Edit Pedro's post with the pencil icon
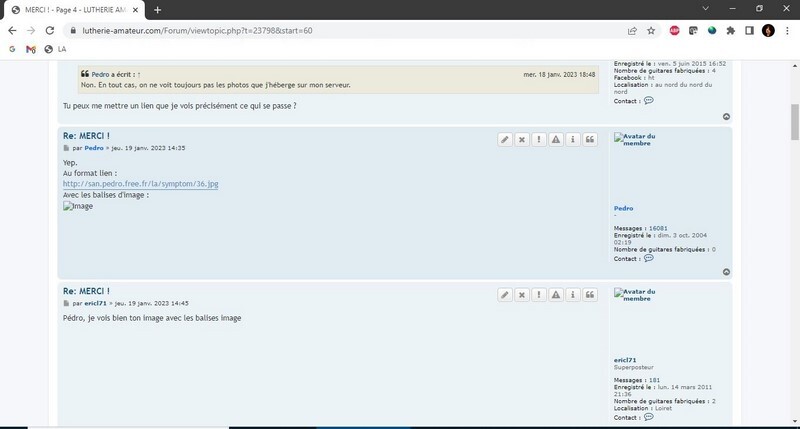This screenshot has height=429, width=800. 505,139
